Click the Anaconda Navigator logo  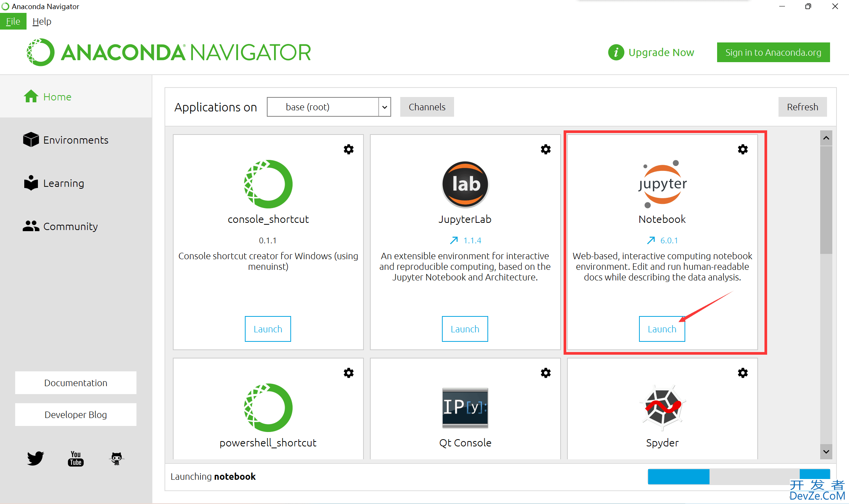169,52
